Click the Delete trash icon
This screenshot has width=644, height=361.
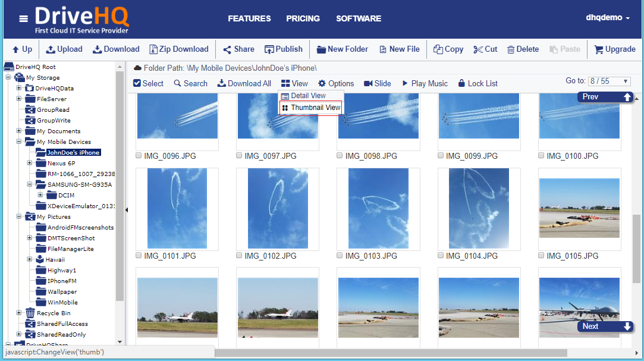pos(510,49)
